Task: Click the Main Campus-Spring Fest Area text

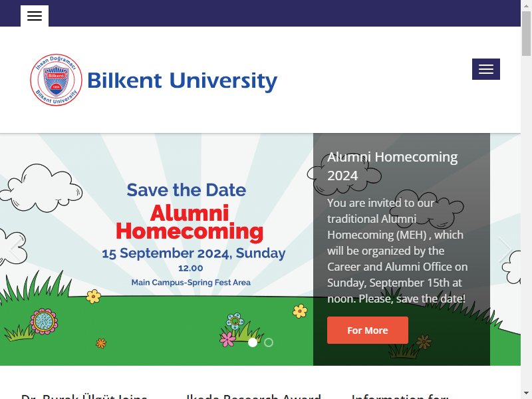Action: (191, 282)
